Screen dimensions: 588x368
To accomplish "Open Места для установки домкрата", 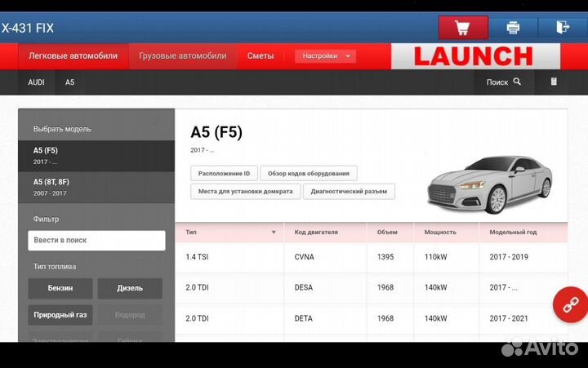I will (x=245, y=192).
